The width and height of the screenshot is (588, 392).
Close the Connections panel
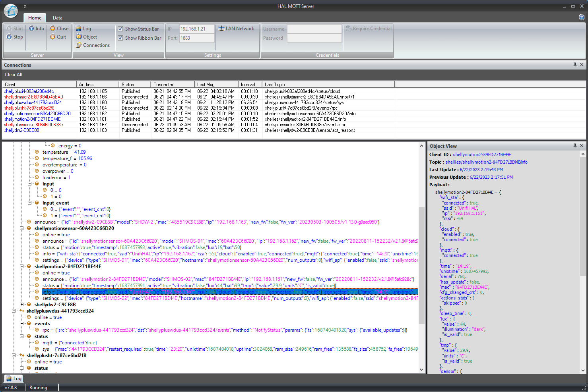pyautogui.click(x=582, y=65)
